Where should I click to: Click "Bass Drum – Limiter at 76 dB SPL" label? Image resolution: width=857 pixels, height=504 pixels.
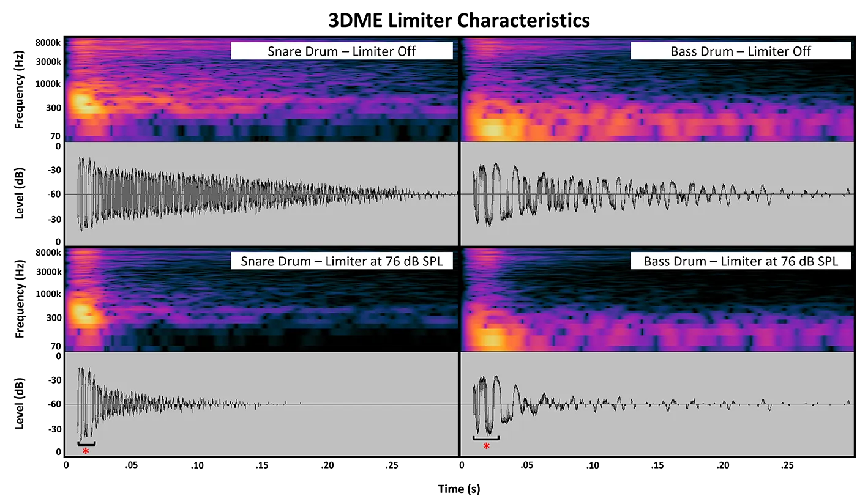click(741, 261)
